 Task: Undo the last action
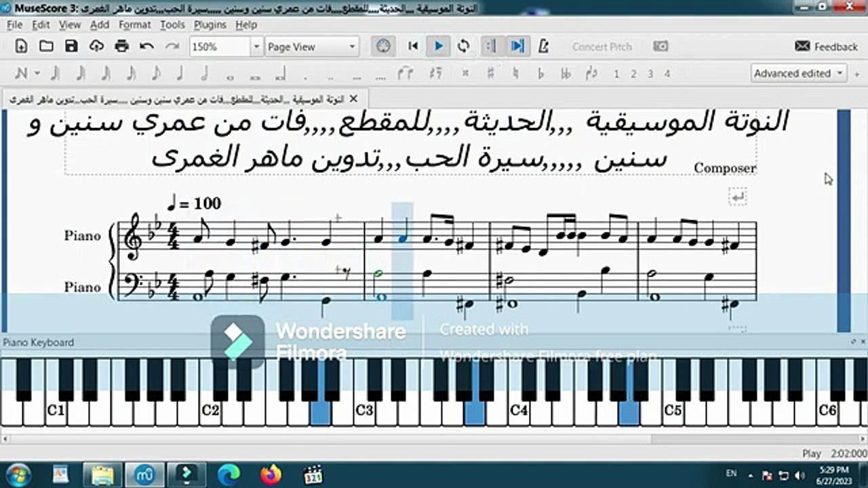pos(146,46)
